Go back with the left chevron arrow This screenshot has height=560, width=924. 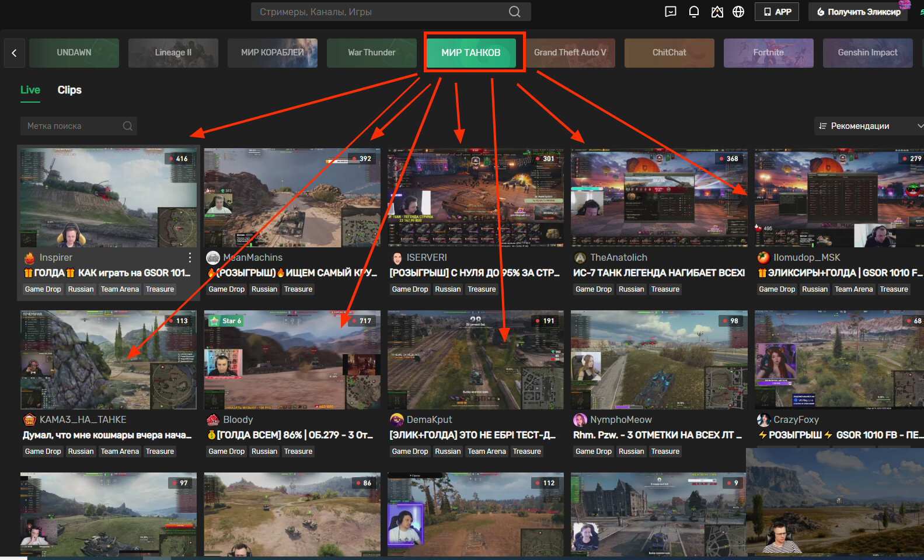pyautogui.click(x=14, y=52)
